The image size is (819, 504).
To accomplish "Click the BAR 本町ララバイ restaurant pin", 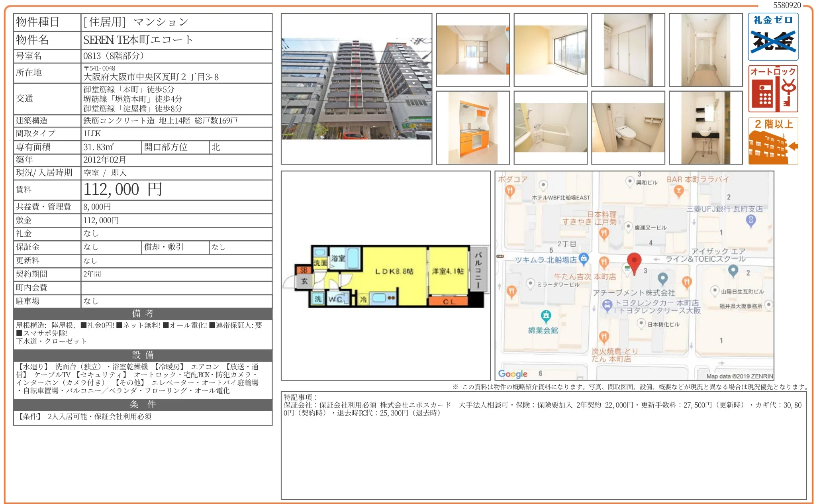I will tap(679, 191).
